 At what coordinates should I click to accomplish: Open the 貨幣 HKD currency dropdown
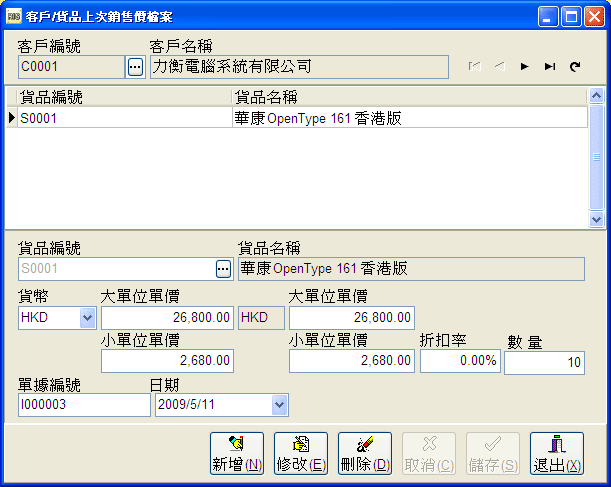(x=87, y=318)
